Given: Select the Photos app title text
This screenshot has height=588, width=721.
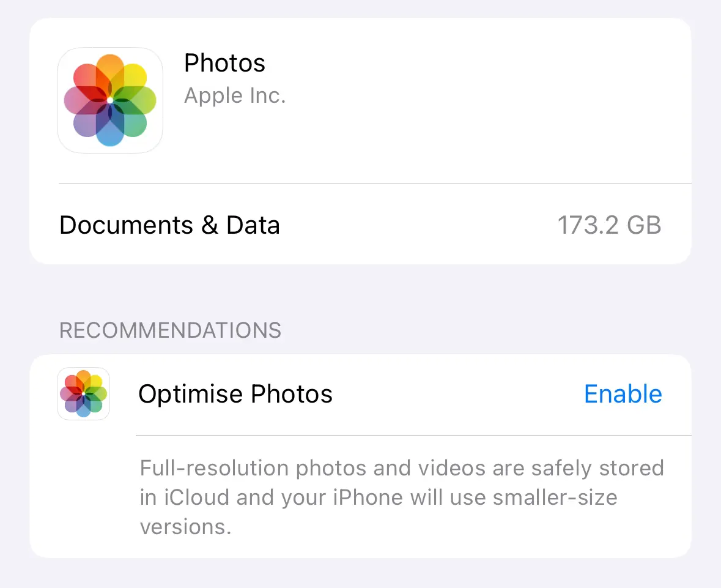Looking at the screenshot, I should point(224,63).
